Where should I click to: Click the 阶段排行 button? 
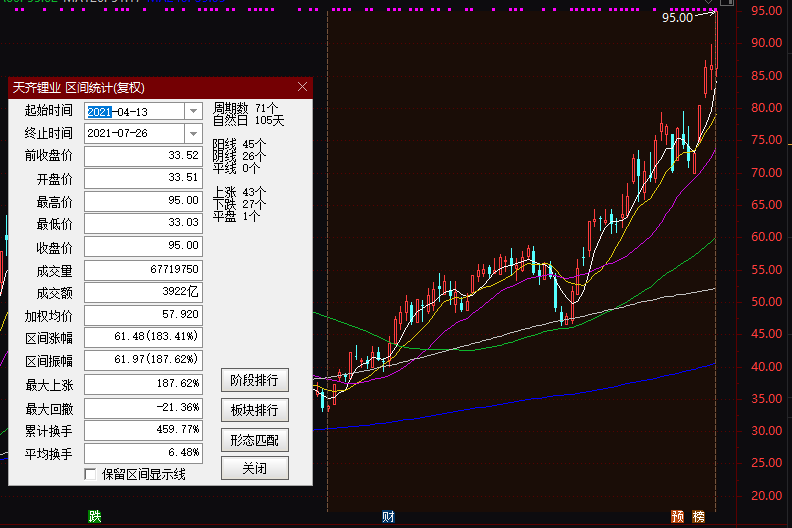(254, 381)
